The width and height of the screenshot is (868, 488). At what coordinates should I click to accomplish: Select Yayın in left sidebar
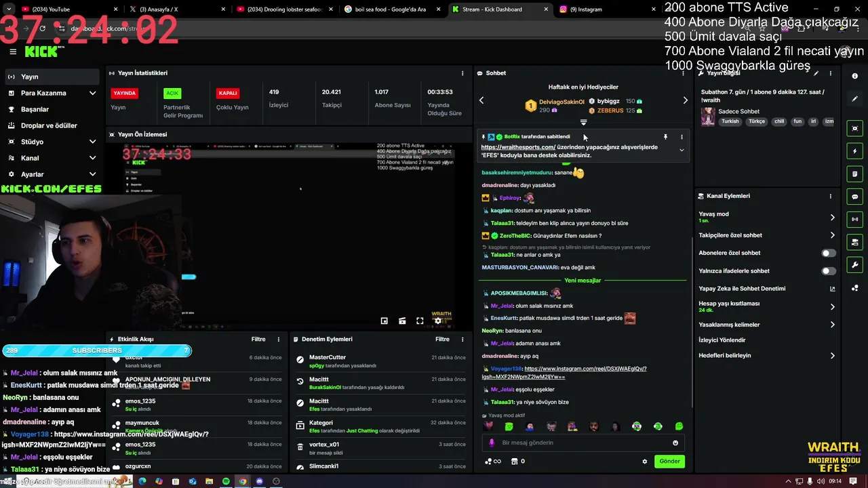pyautogui.click(x=51, y=77)
